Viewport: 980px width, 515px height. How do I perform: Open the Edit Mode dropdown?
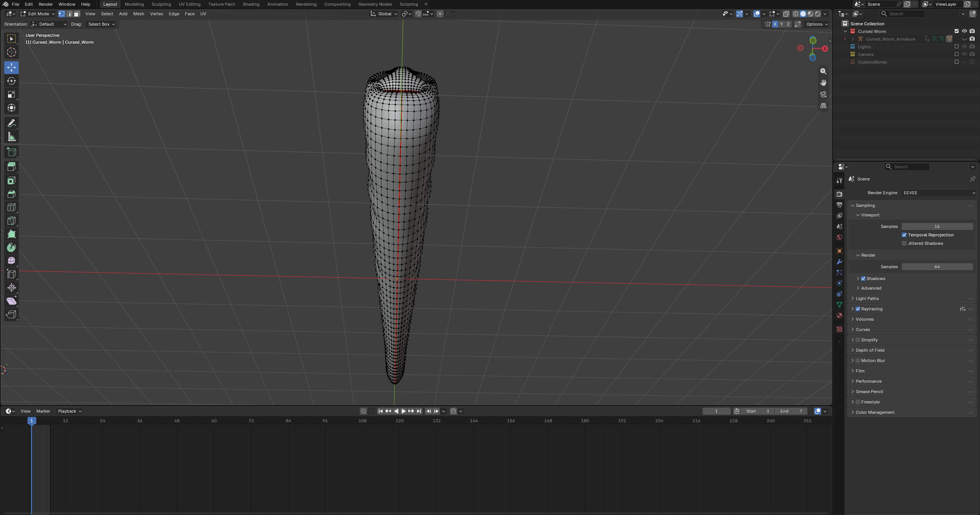(x=38, y=14)
